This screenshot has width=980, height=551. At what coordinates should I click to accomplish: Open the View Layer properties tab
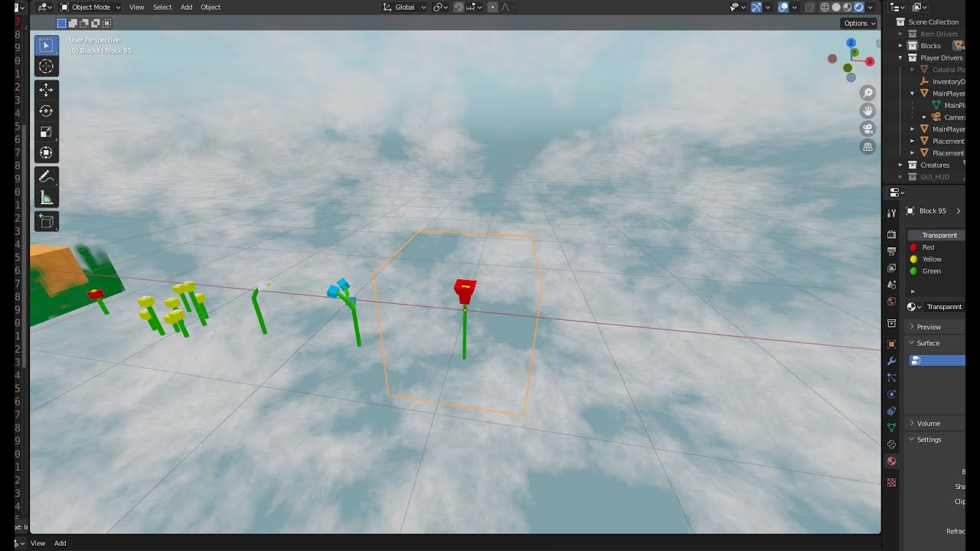click(891, 268)
